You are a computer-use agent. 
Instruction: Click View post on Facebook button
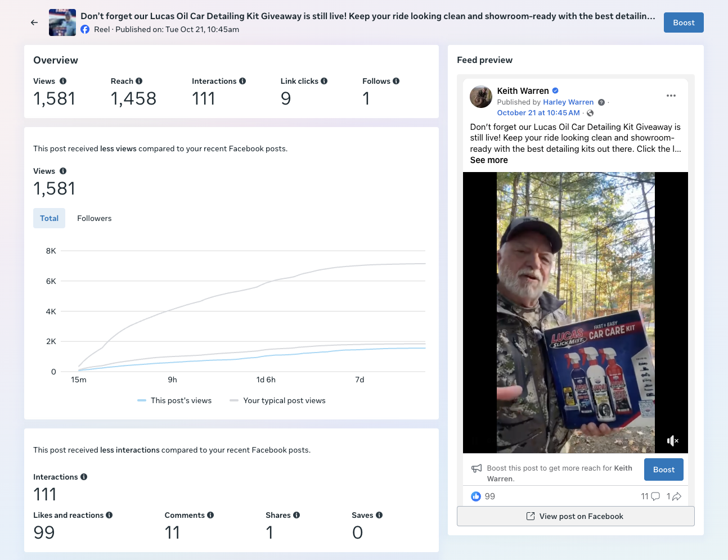click(x=576, y=516)
